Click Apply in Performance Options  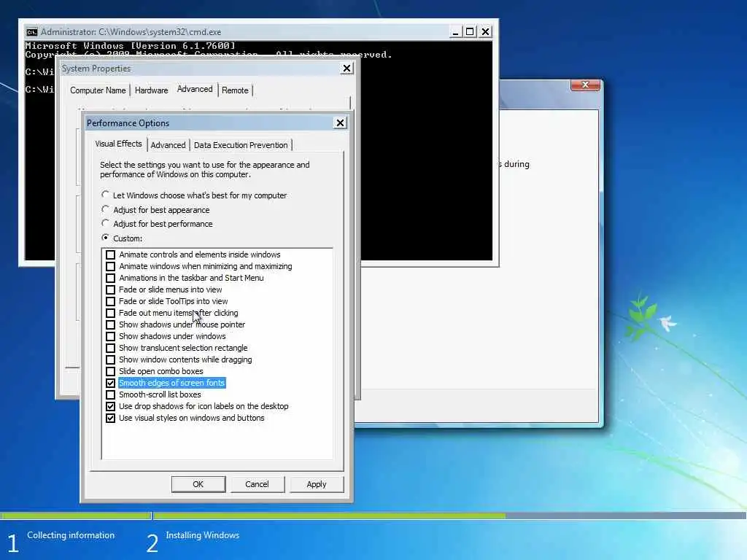(317, 484)
